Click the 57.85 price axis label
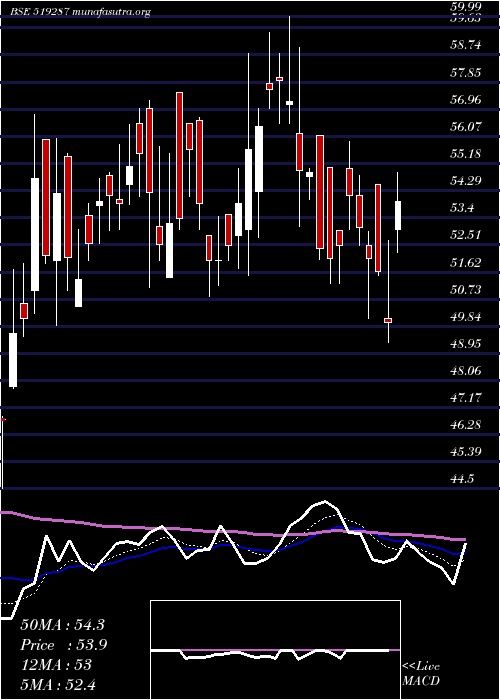 tap(467, 72)
